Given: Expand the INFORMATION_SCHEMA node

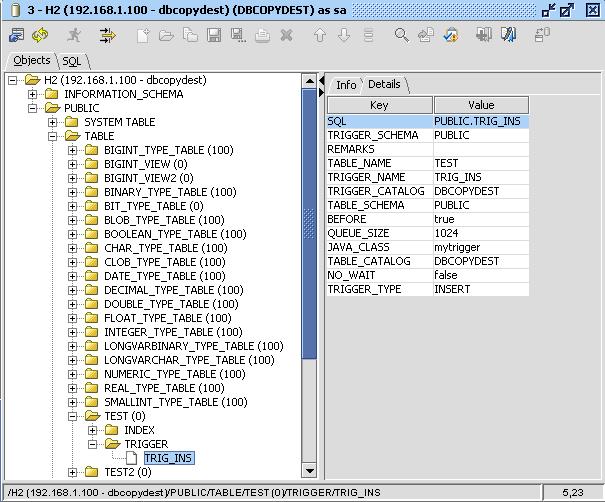Looking at the screenshot, I should pyautogui.click(x=32, y=94).
